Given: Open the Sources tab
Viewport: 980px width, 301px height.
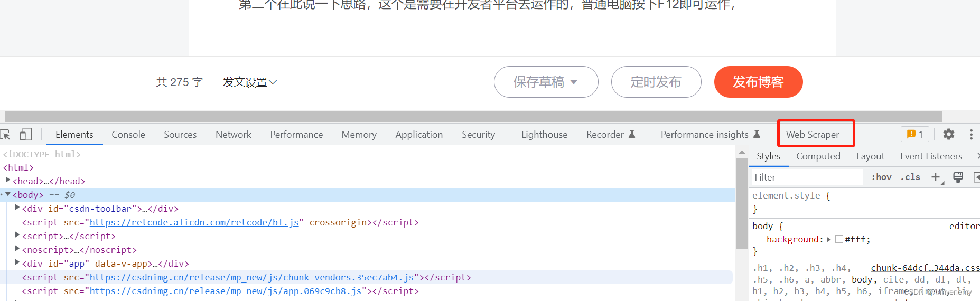Looking at the screenshot, I should (180, 135).
